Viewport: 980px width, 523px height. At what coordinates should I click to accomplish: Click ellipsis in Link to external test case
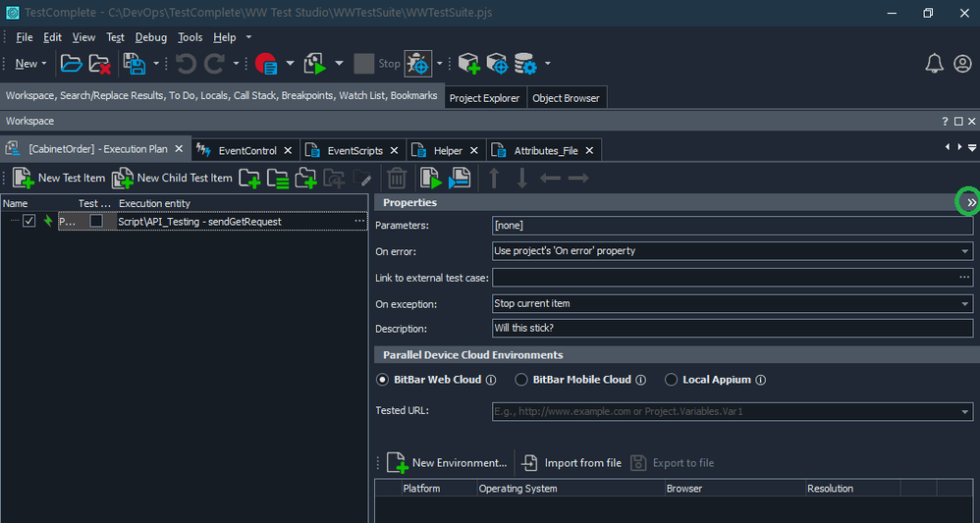(x=965, y=278)
